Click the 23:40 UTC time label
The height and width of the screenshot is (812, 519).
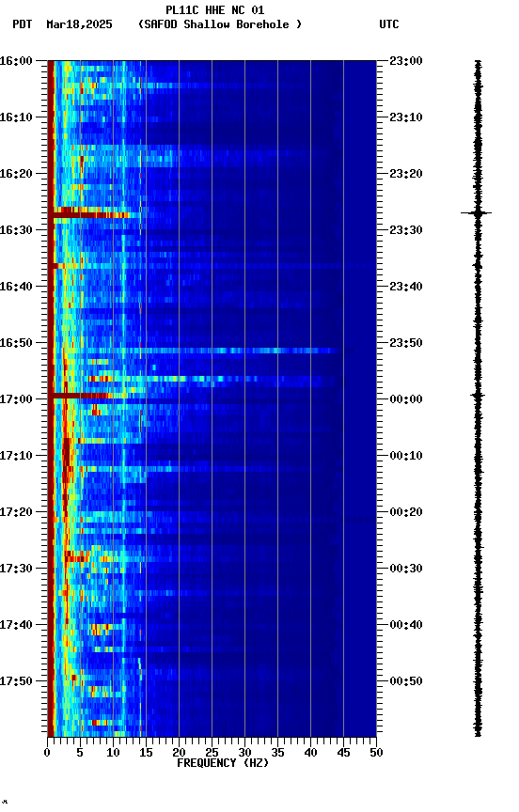point(406,287)
